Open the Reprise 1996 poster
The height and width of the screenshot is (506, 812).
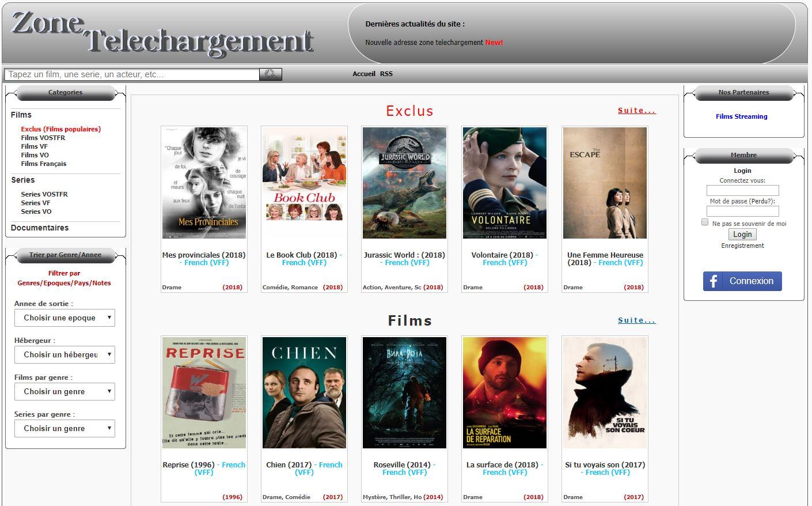204,392
